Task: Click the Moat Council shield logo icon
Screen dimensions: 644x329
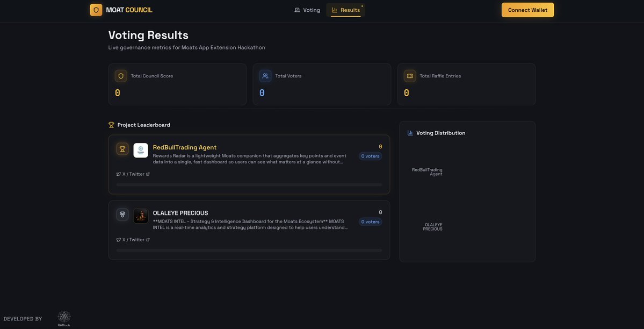Action: click(96, 10)
